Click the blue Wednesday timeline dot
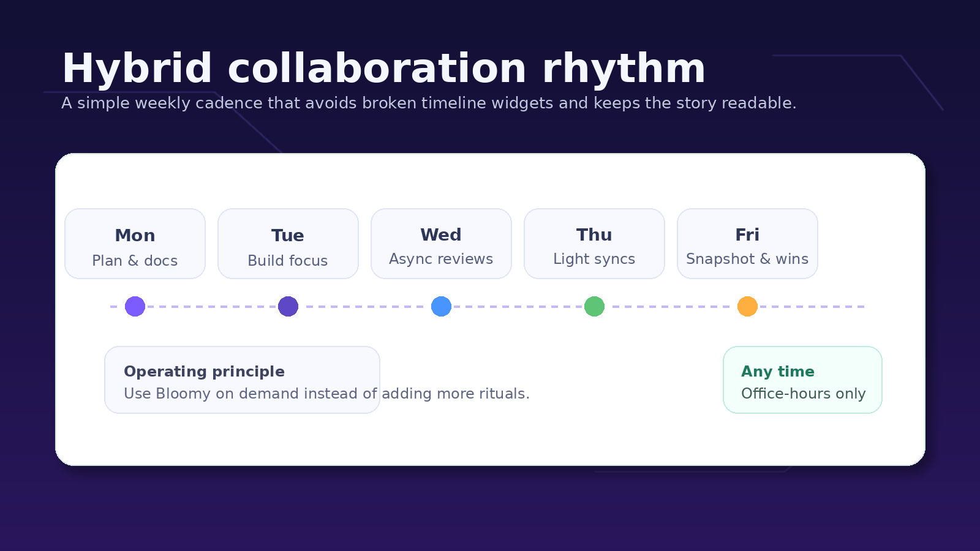The image size is (980, 551). coord(441,306)
